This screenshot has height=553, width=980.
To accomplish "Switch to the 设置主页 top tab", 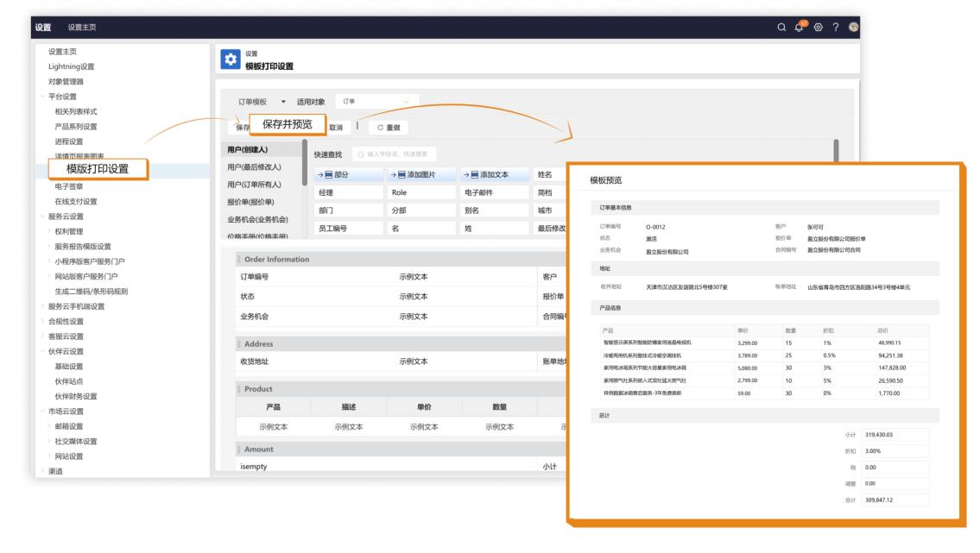I will pos(82,27).
